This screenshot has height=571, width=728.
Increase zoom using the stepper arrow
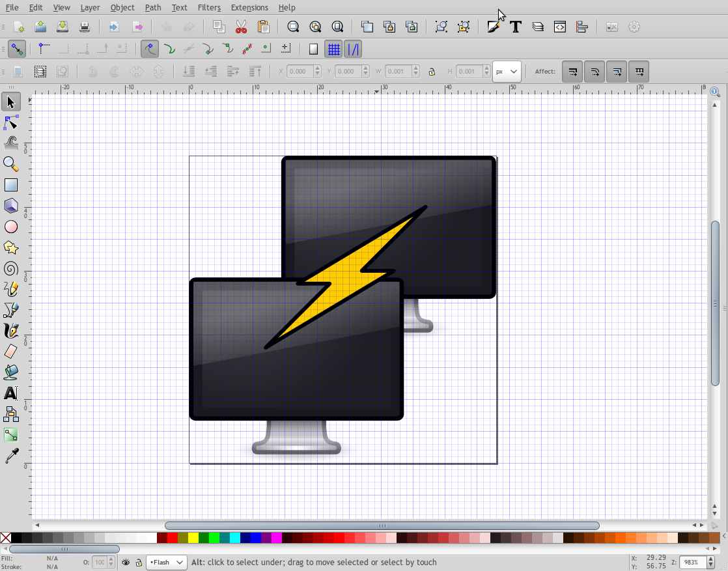[x=711, y=559]
